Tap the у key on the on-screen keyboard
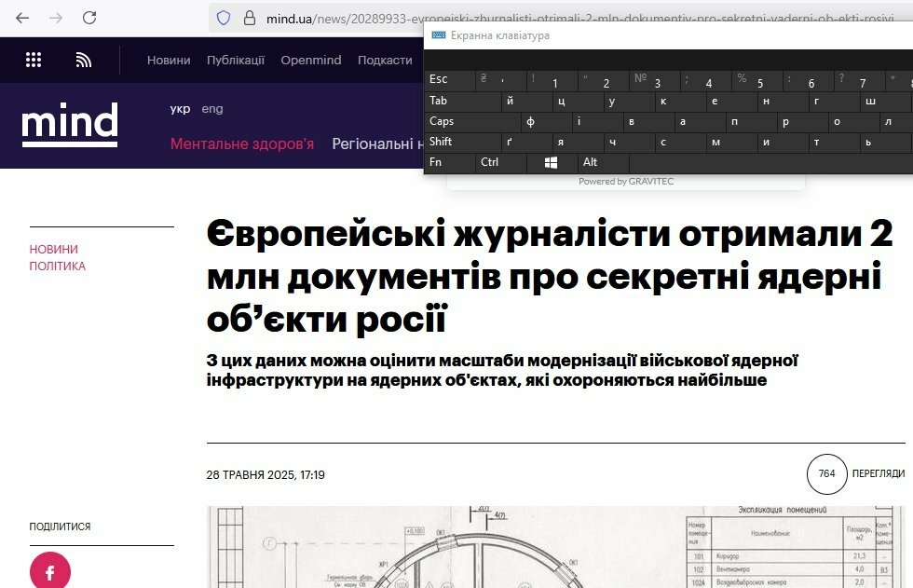 click(x=629, y=101)
